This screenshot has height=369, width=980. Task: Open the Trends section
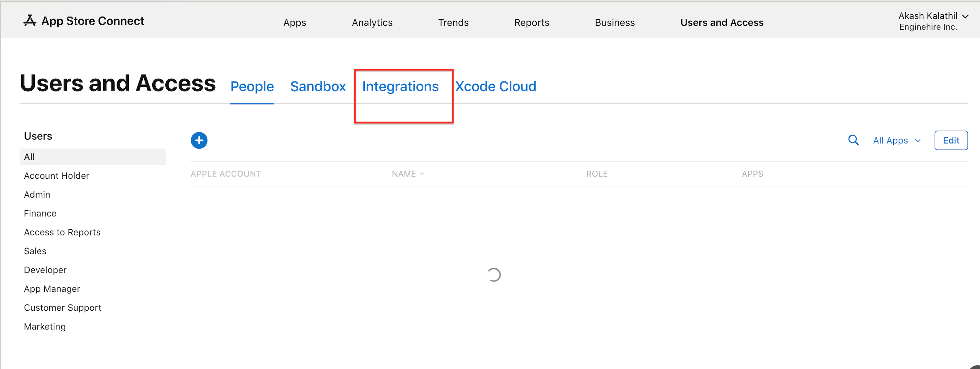pyautogui.click(x=453, y=22)
